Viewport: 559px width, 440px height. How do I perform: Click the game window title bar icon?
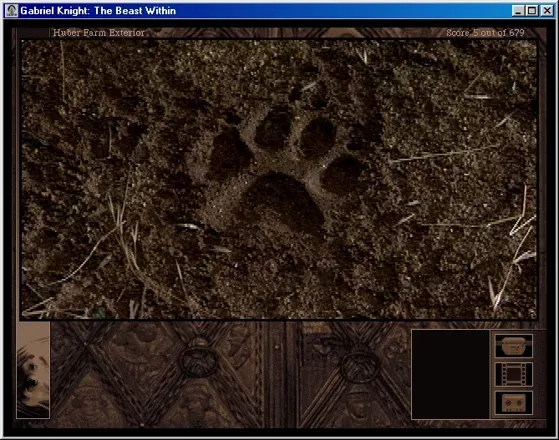(12, 11)
